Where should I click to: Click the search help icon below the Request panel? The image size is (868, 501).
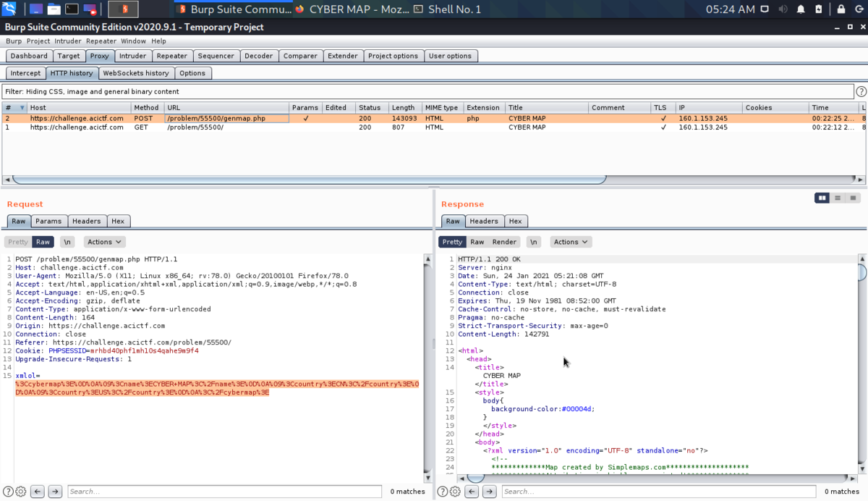(7, 491)
